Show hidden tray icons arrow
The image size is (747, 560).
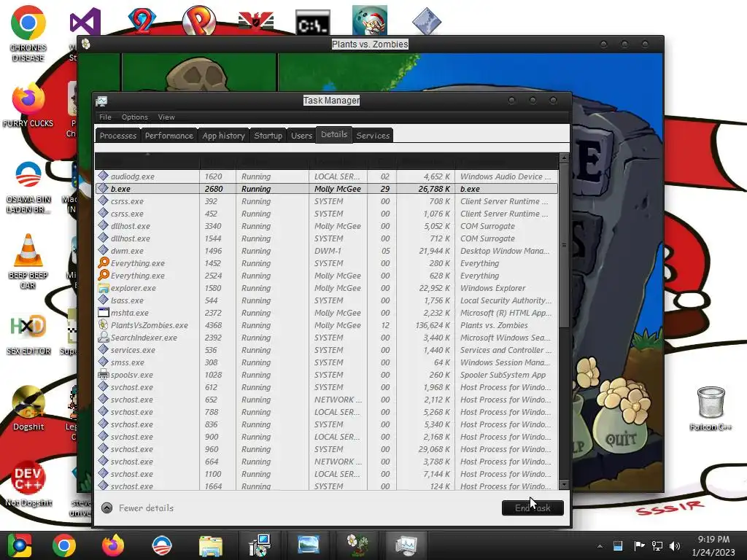point(600,546)
